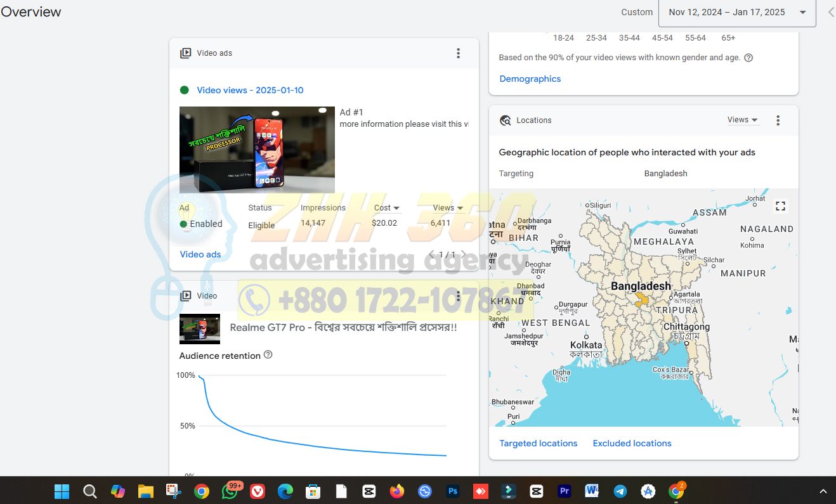Open Adobe Premiere Pro from the taskbar

point(565,491)
